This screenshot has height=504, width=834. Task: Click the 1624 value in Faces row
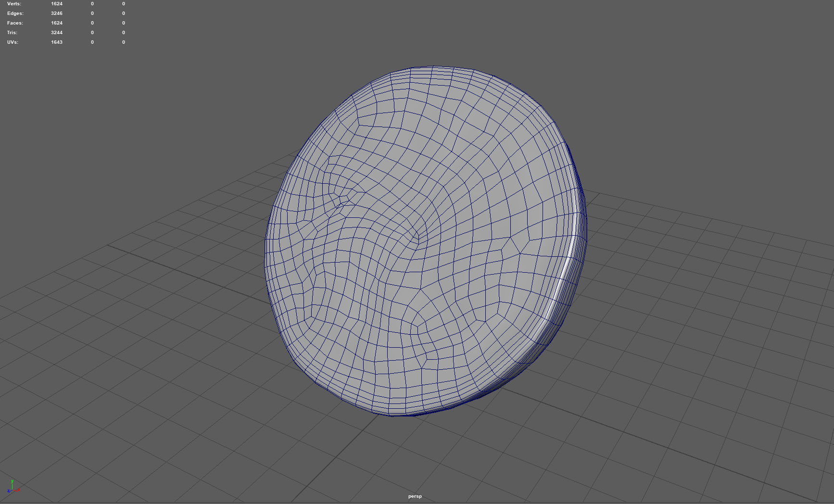coord(57,23)
